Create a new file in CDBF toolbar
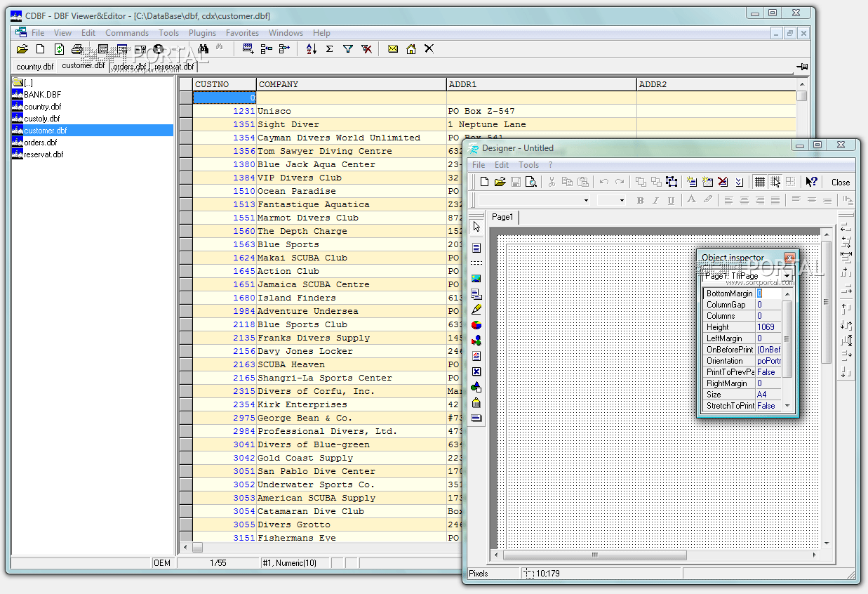 pyautogui.click(x=41, y=49)
